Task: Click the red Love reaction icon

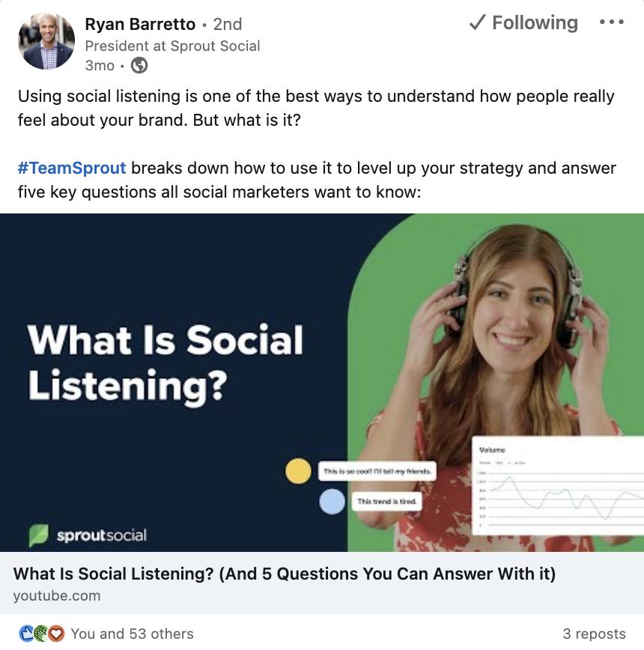Action: click(56, 634)
